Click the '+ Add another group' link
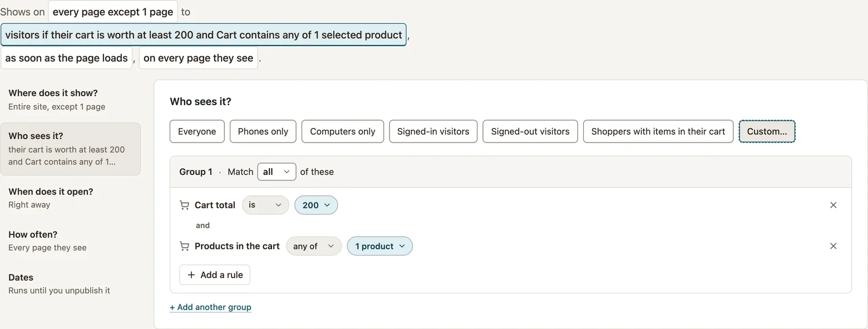 [x=210, y=307]
